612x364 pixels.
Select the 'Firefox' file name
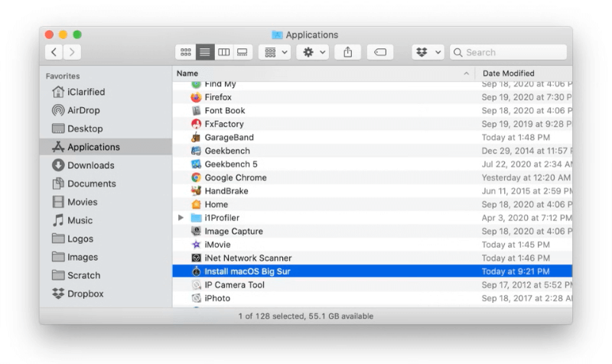click(x=218, y=97)
